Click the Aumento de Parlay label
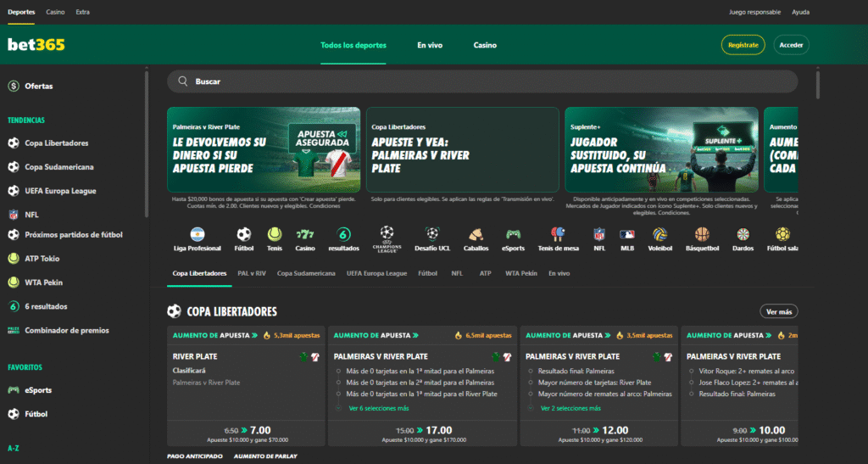Image resolution: width=868 pixels, height=464 pixels. point(265,456)
